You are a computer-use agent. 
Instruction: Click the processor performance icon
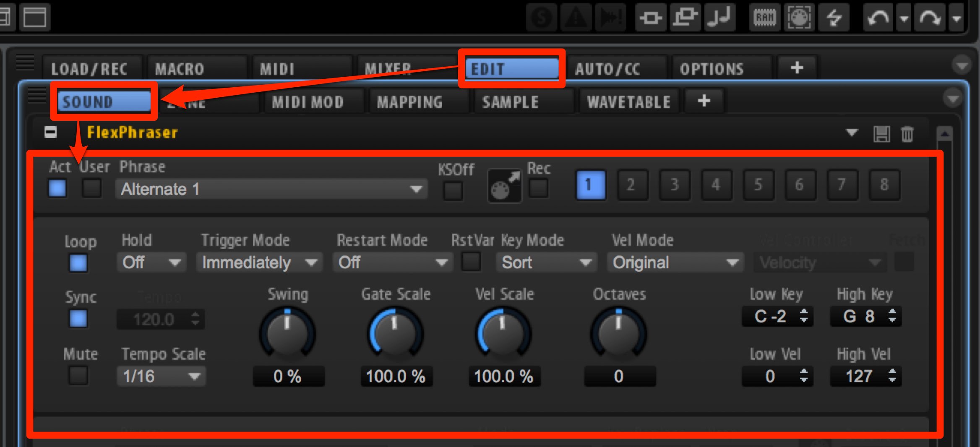coord(799,18)
